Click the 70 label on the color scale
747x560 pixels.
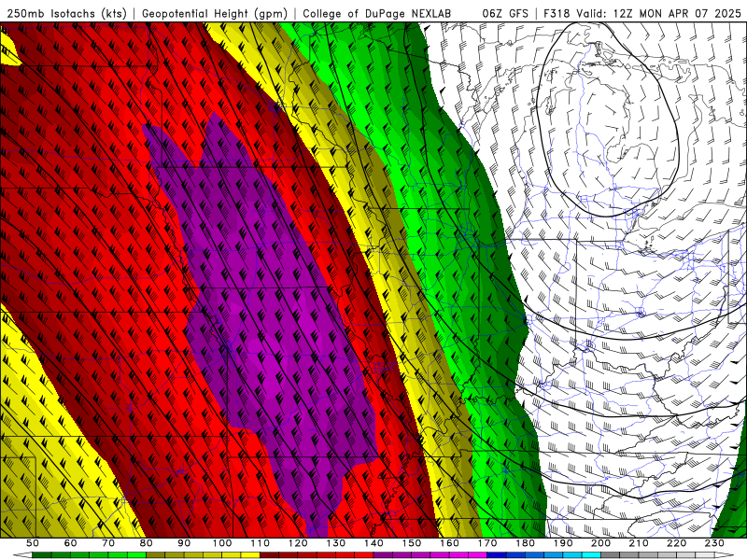coord(108,543)
